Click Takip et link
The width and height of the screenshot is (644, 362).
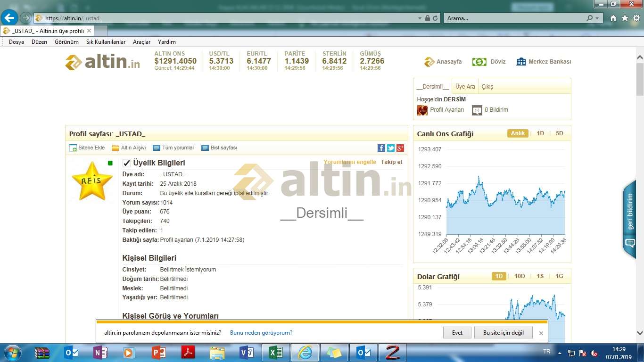(x=392, y=162)
